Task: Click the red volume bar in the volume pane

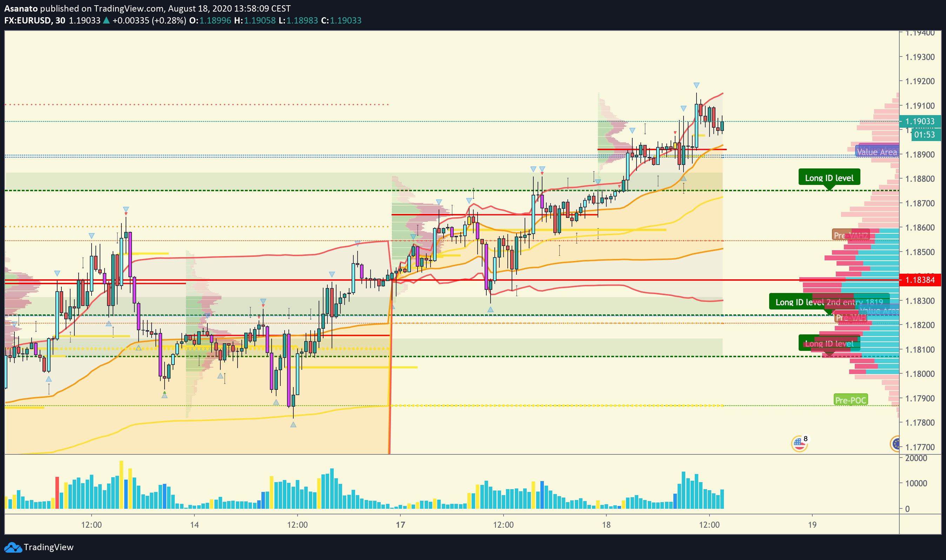Action: (57, 493)
